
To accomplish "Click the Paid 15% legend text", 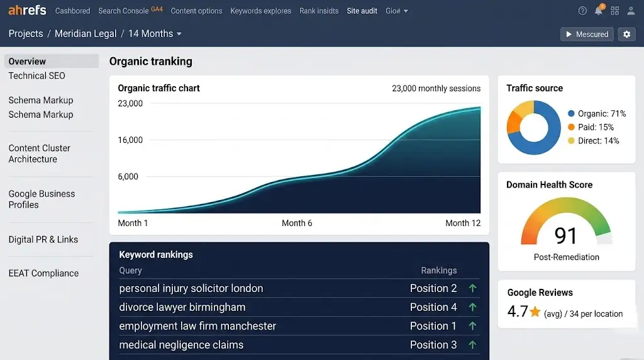I will [596, 127].
